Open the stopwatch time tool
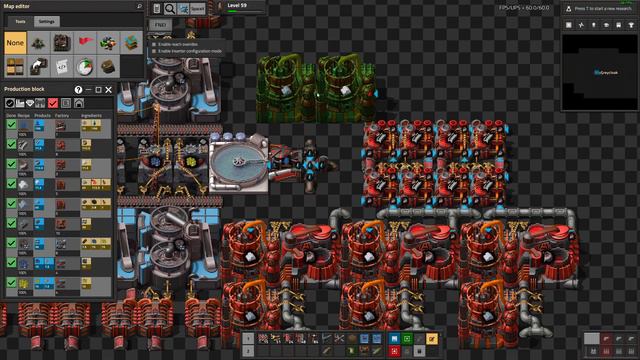 [x=85, y=67]
